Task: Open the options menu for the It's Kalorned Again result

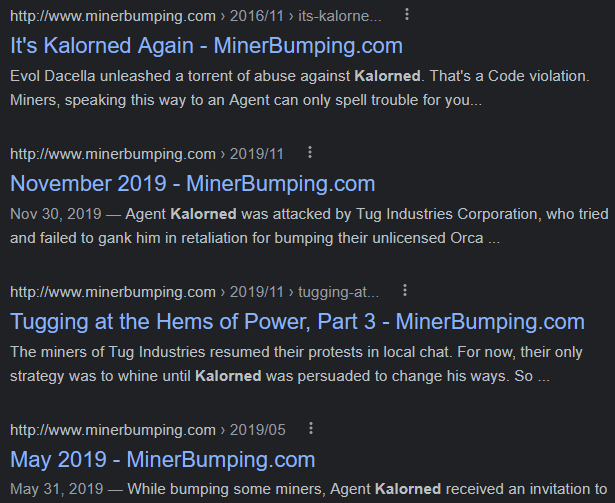Action: [x=407, y=15]
